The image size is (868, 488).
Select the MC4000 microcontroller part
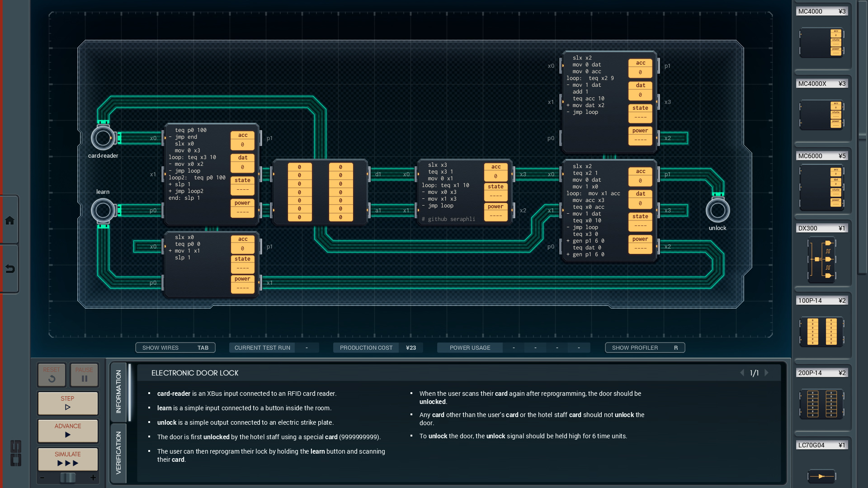[x=821, y=43]
